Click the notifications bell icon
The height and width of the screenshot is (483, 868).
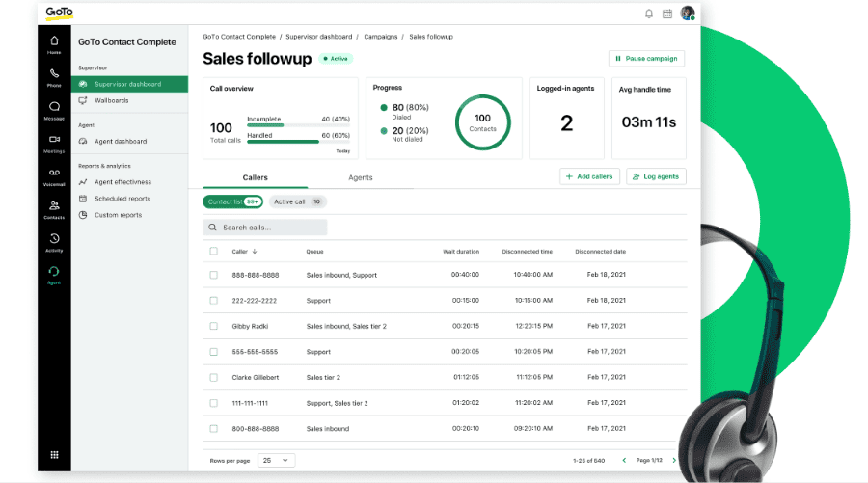[648, 13]
